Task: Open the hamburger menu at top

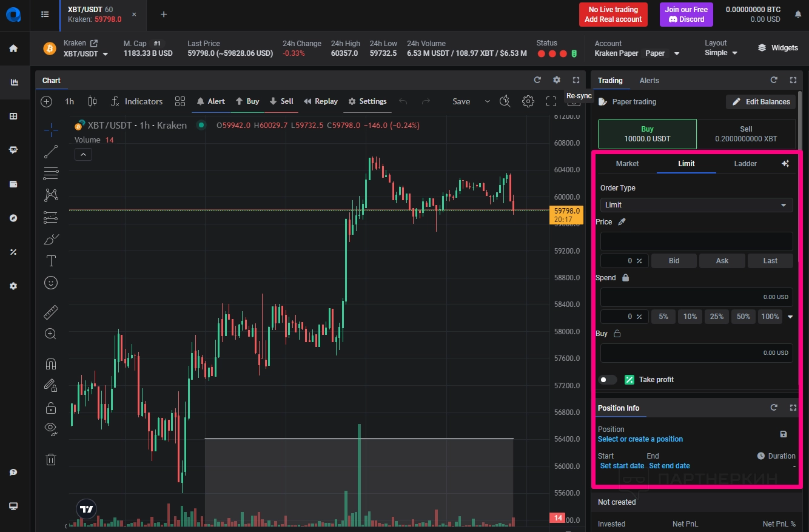Action: pyautogui.click(x=45, y=15)
